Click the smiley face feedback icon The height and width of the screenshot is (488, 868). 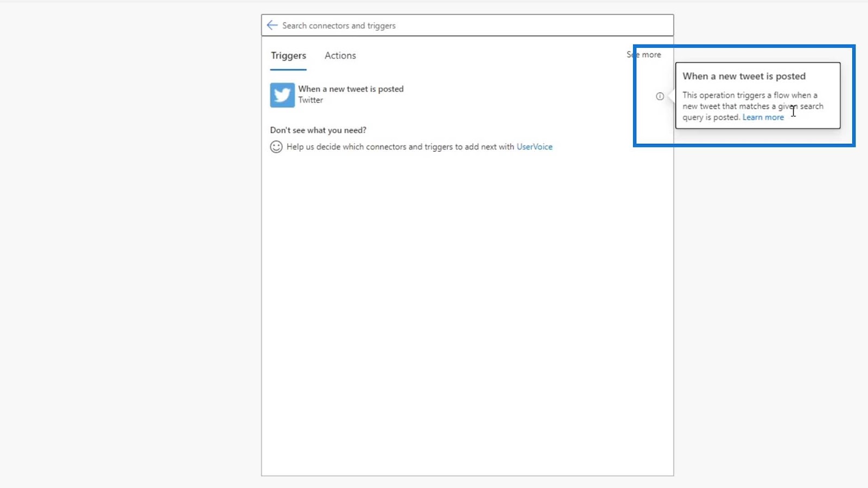click(276, 147)
